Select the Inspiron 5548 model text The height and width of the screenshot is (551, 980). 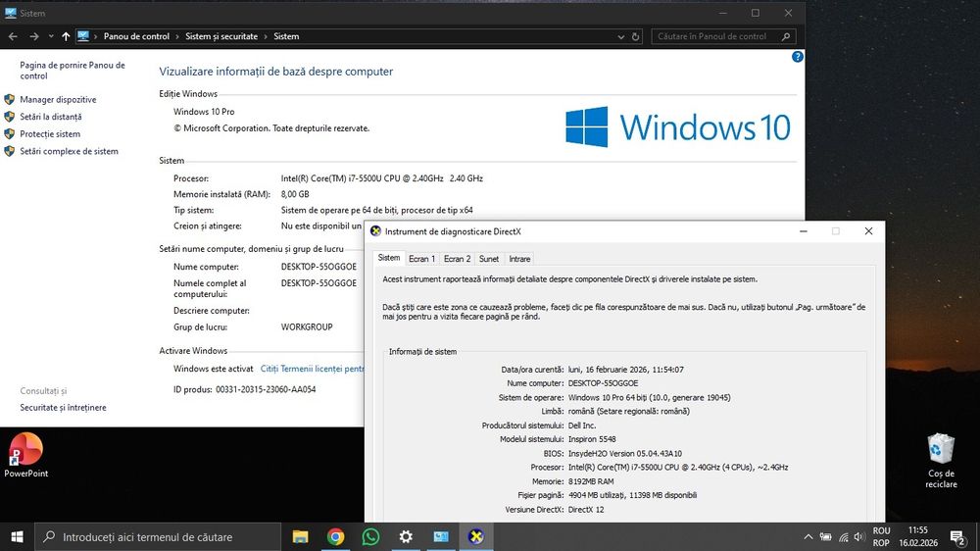pyautogui.click(x=592, y=439)
